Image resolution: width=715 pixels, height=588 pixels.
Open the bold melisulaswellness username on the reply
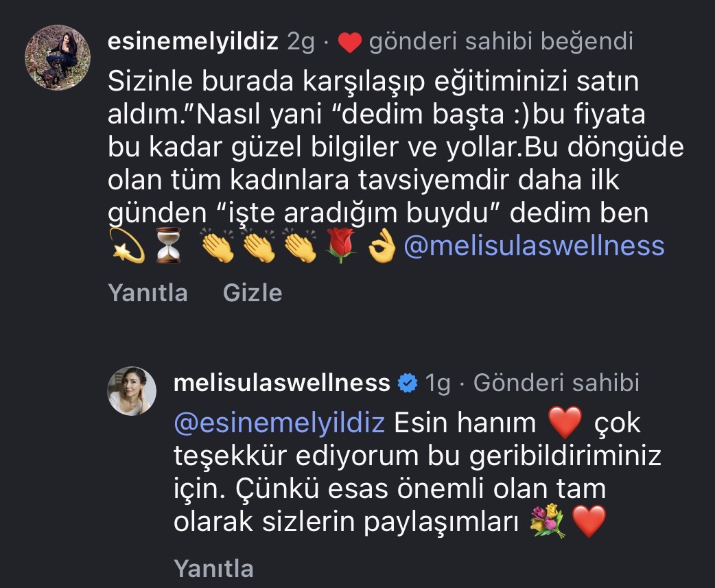click(282, 383)
